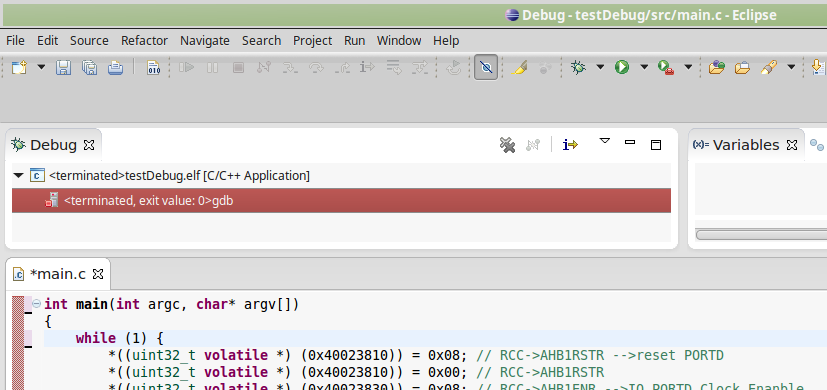This screenshot has width=827, height=390.
Task: Click the Open Task folder icon
Action: pos(743,68)
